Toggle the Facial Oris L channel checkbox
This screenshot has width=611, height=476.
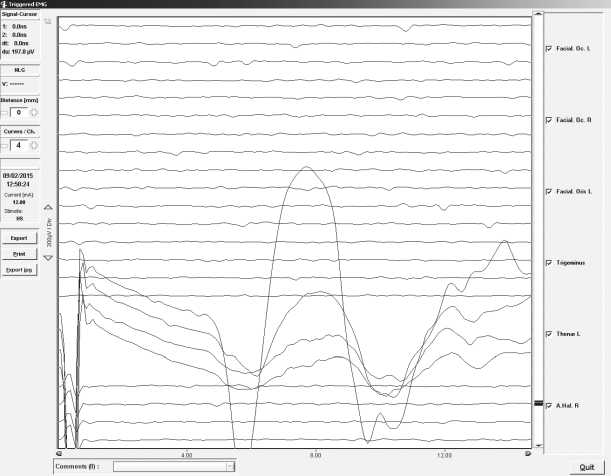549,192
